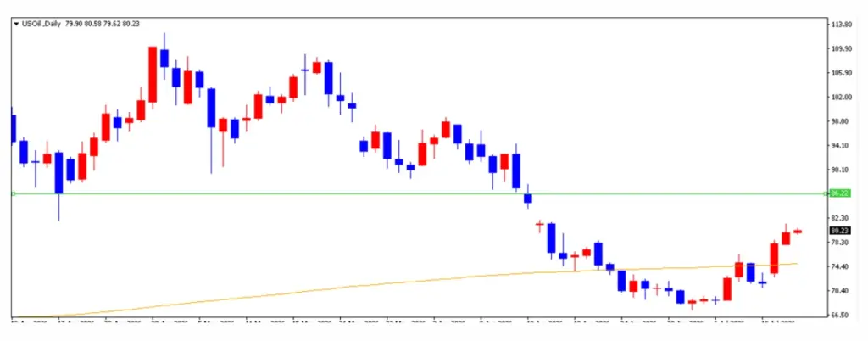Click the 66.50 price axis label
Image resolution: width=868 pixels, height=341 pixels.
click(841, 315)
